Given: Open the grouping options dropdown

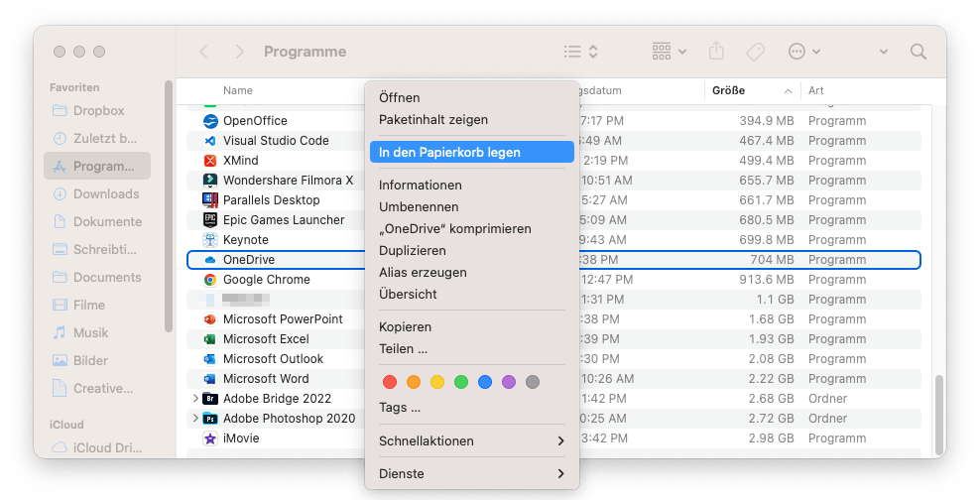Looking at the screenshot, I should 669,52.
